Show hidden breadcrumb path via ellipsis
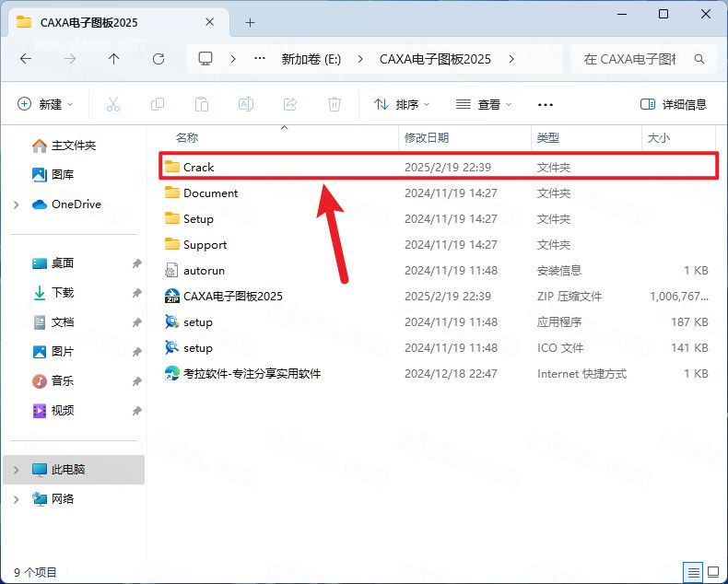 click(x=260, y=59)
